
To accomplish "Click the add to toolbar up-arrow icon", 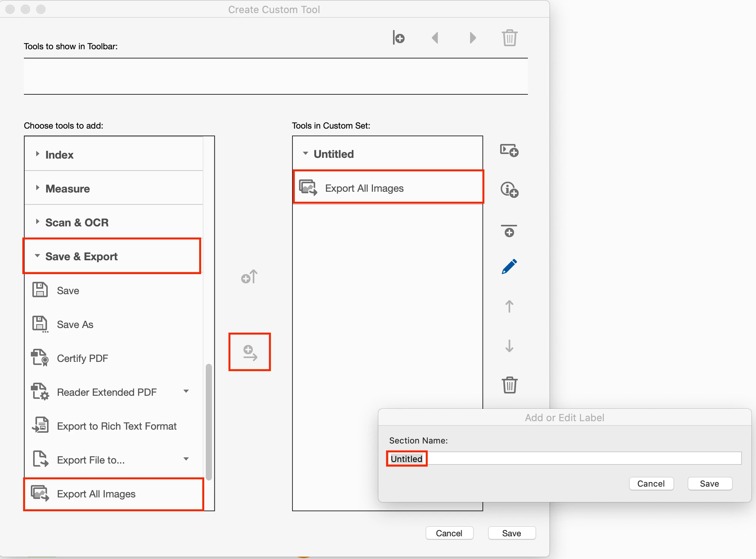I will [x=249, y=276].
